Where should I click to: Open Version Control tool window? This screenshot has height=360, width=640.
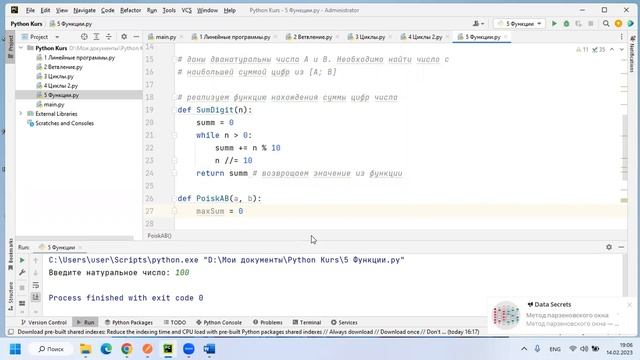tap(44, 322)
